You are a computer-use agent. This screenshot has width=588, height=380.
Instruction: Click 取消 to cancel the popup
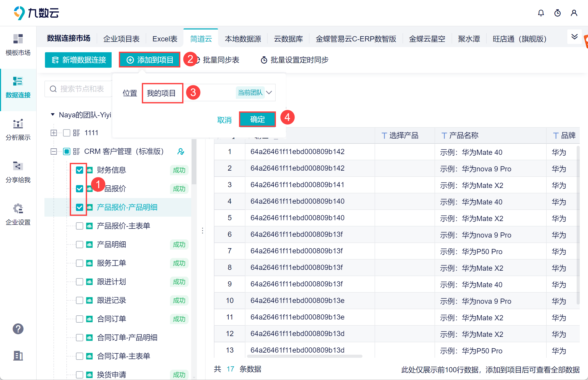[x=224, y=120]
